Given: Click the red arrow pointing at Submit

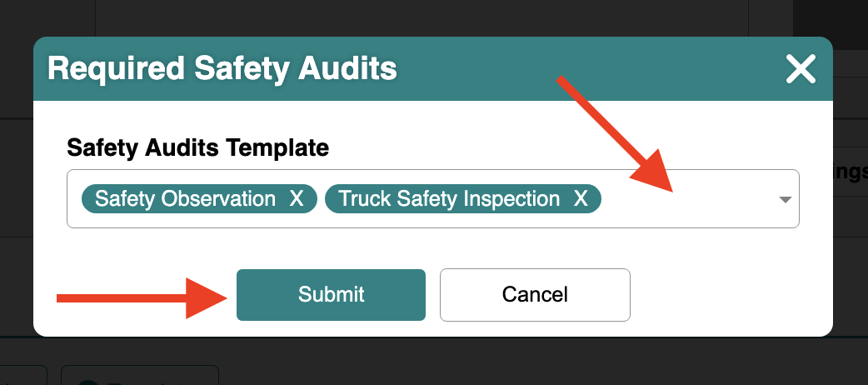Looking at the screenshot, I should (142, 298).
